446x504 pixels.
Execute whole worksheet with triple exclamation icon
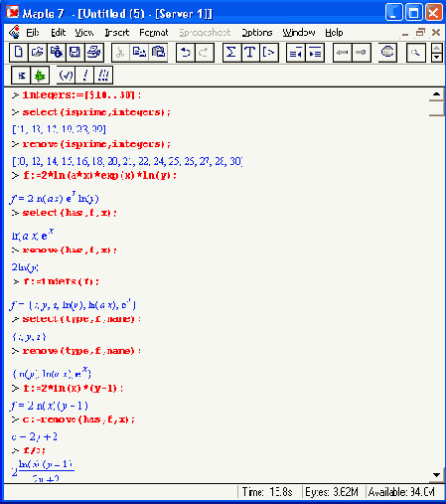103,76
